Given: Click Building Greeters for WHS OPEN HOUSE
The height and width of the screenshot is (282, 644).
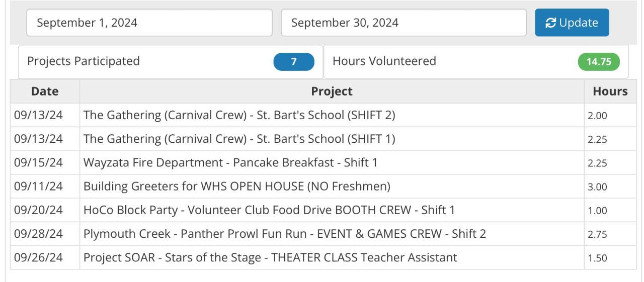Looking at the screenshot, I should click(236, 186).
